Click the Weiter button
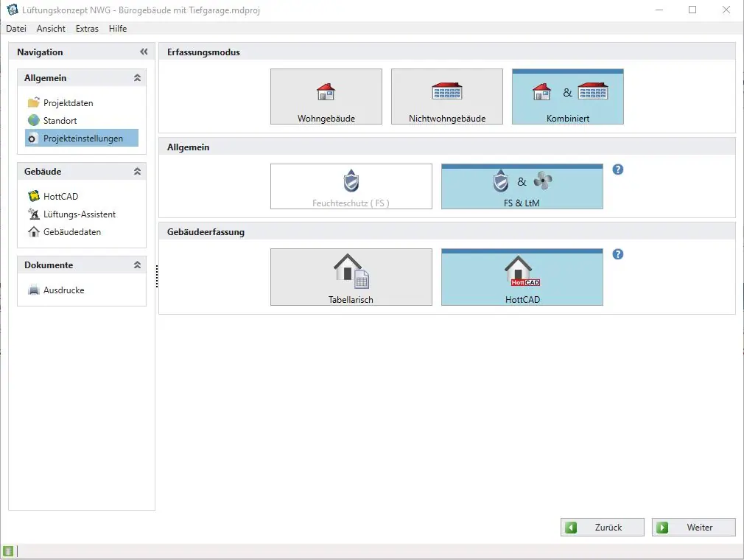 693,528
